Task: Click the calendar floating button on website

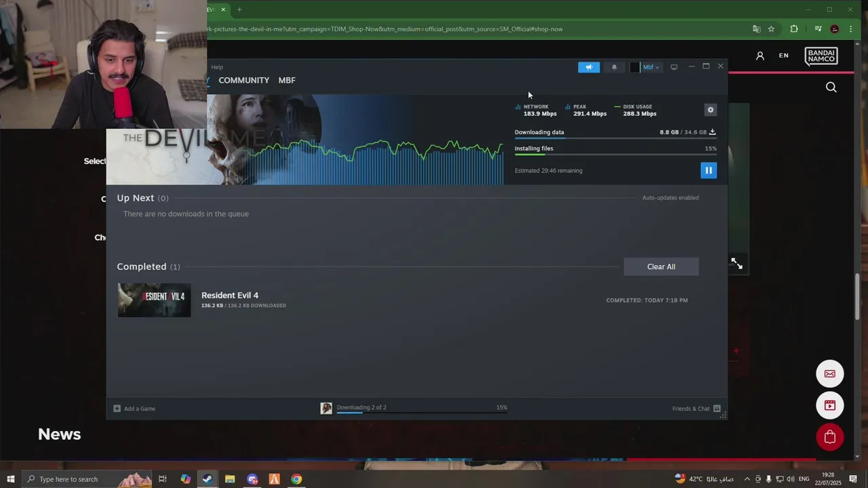Action: pyautogui.click(x=830, y=405)
